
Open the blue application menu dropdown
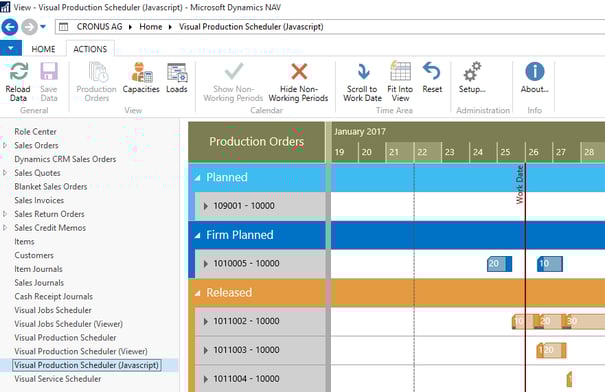(x=11, y=49)
